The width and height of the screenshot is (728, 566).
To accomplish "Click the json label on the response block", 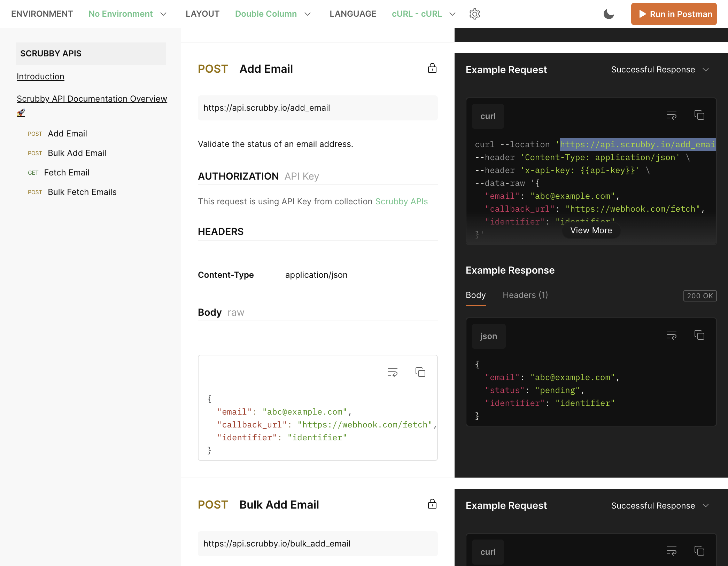I will (x=488, y=336).
